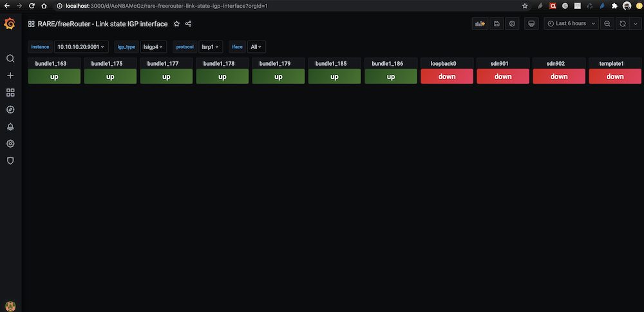Image resolution: width=644 pixels, height=312 pixels.
Task: Bookmark this page with star icon
Action: point(524,6)
